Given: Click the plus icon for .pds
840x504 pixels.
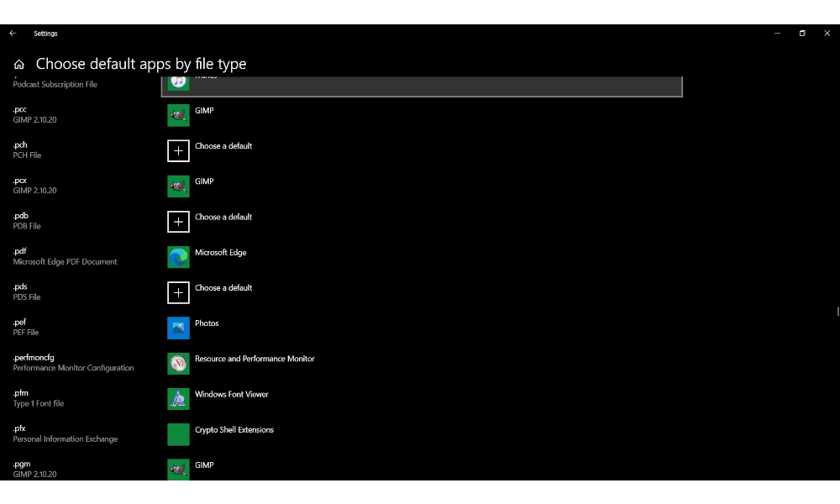Looking at the screenshot, I should click(x=178, y=292).
